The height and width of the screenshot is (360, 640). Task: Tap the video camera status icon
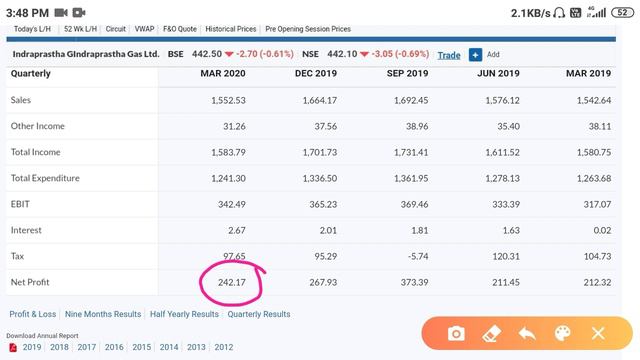click(61, 13)
